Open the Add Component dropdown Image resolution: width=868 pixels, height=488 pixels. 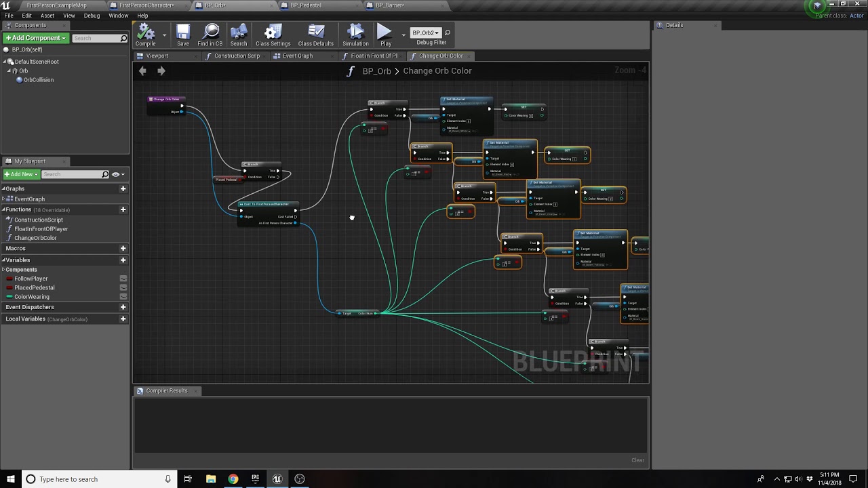[x=35, y=38]
